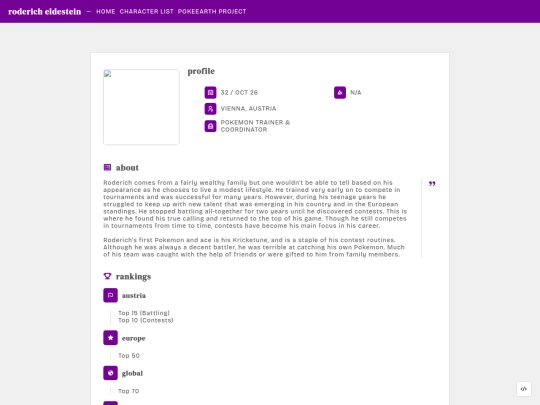Select the "N/A" text
540x405 pixels.
pyautogui.click(x=356, y=93)
